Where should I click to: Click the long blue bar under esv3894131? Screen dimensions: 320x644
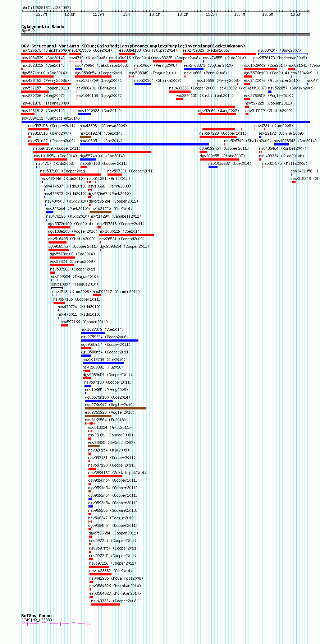165,122
